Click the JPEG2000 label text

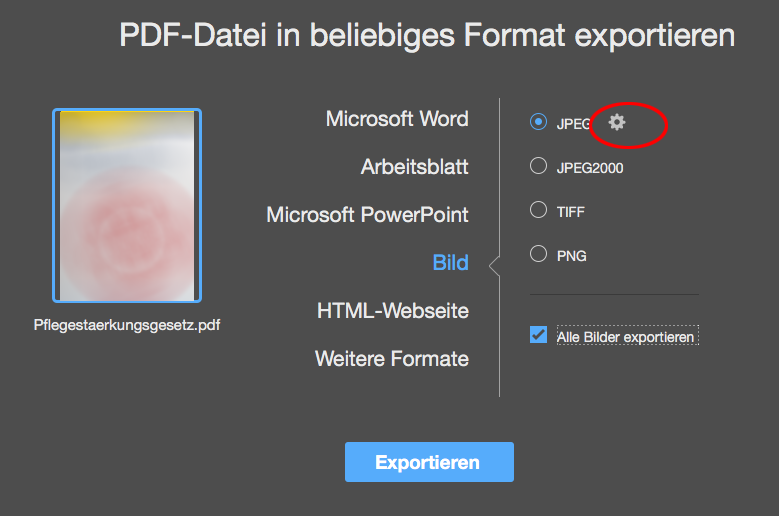[590, 168]
